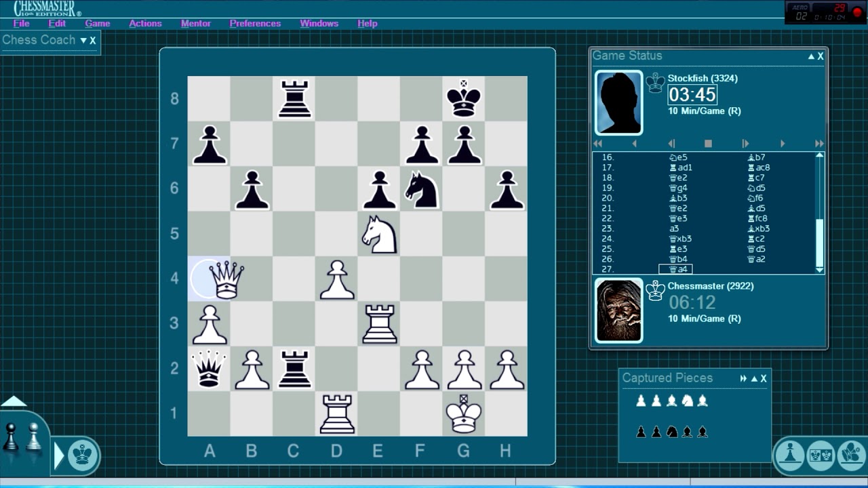Click the two-kings board setup button
The width and height of the screenshot is (868, 488).
click(x=821, y=454)
